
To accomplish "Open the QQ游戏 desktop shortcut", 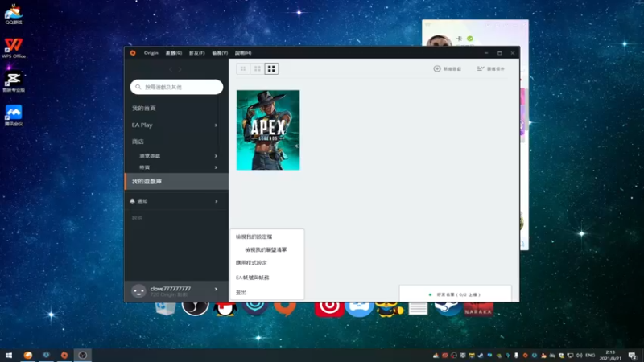I will pos(14,14).
